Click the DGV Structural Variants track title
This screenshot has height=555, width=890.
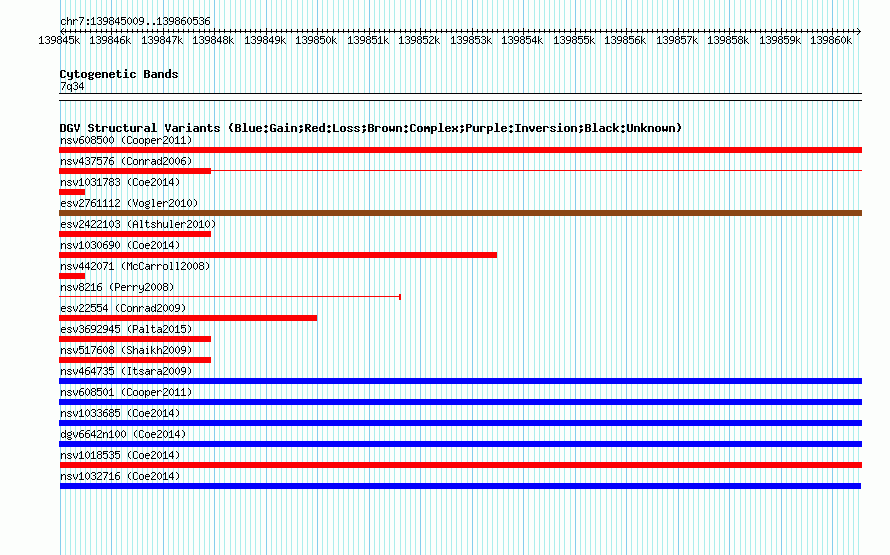(370, 128)
